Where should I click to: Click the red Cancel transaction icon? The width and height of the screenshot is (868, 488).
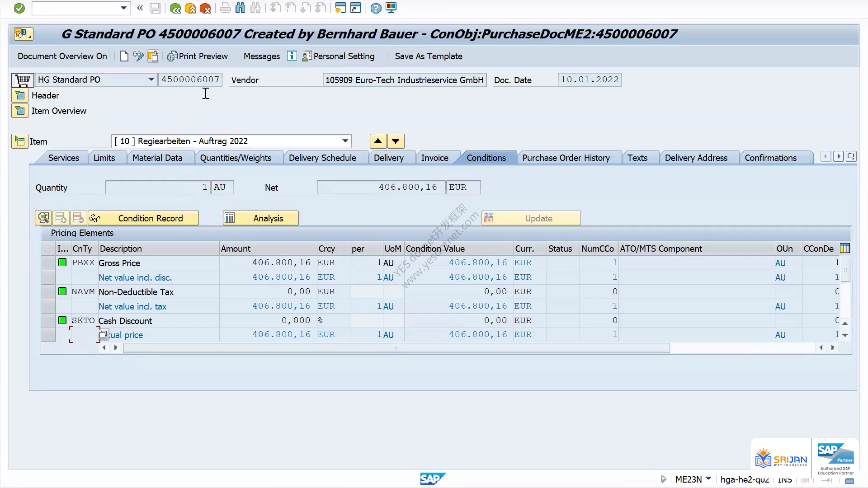(205, 8)
